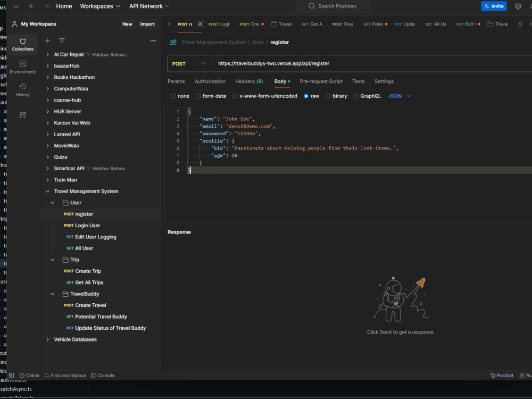The image size is (532, 399).
Task: Open the GET Get All Trips request
Action: 85,282
